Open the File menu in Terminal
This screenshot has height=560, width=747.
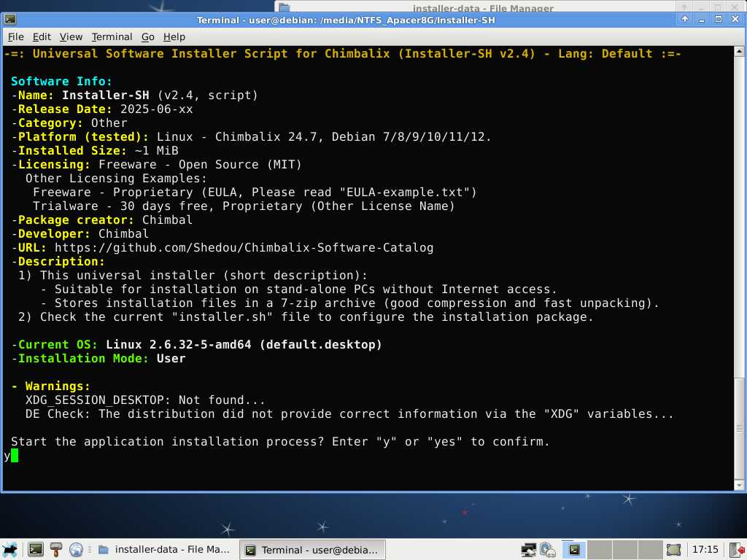tap(16, 36)
